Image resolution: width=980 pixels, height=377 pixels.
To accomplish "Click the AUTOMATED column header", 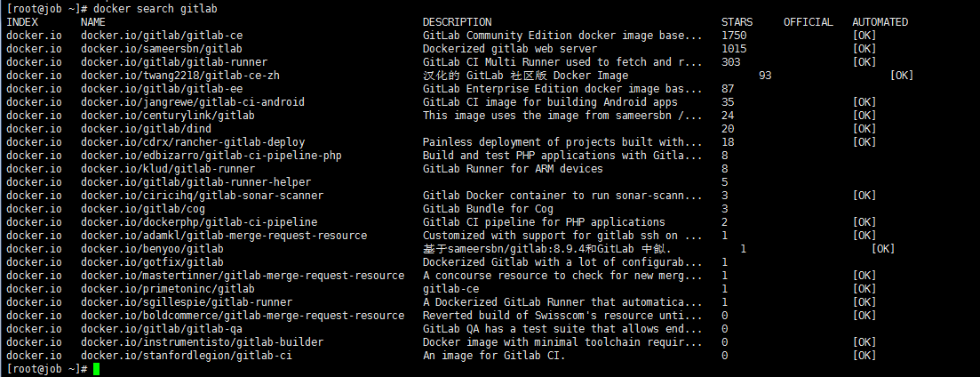I will pos(880,22).
